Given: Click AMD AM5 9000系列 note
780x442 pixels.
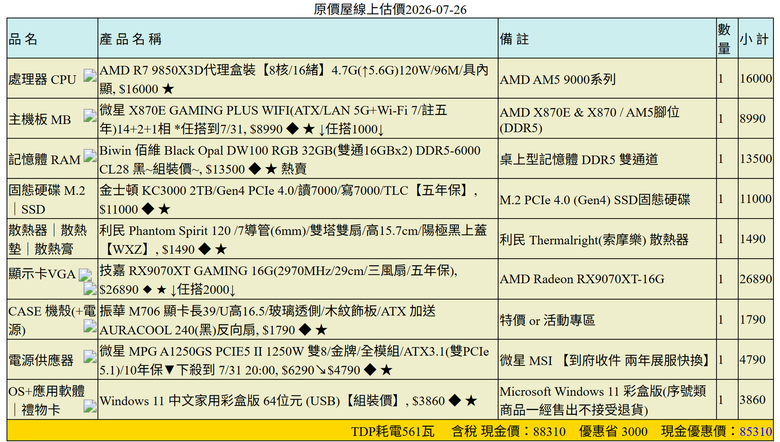Looking at the screenshot, I should click(x=558, y=79).
